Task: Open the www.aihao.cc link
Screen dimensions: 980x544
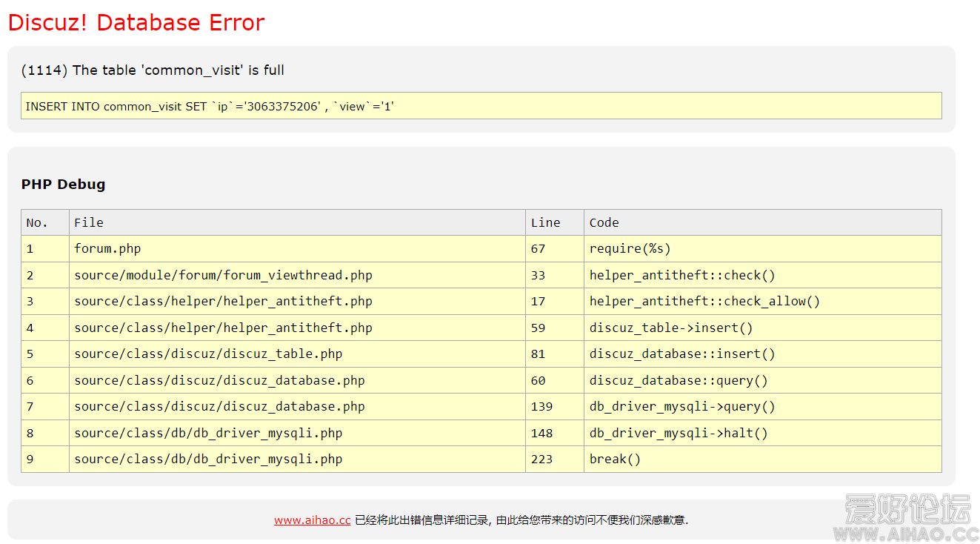Action: click(x=312, y=520)
